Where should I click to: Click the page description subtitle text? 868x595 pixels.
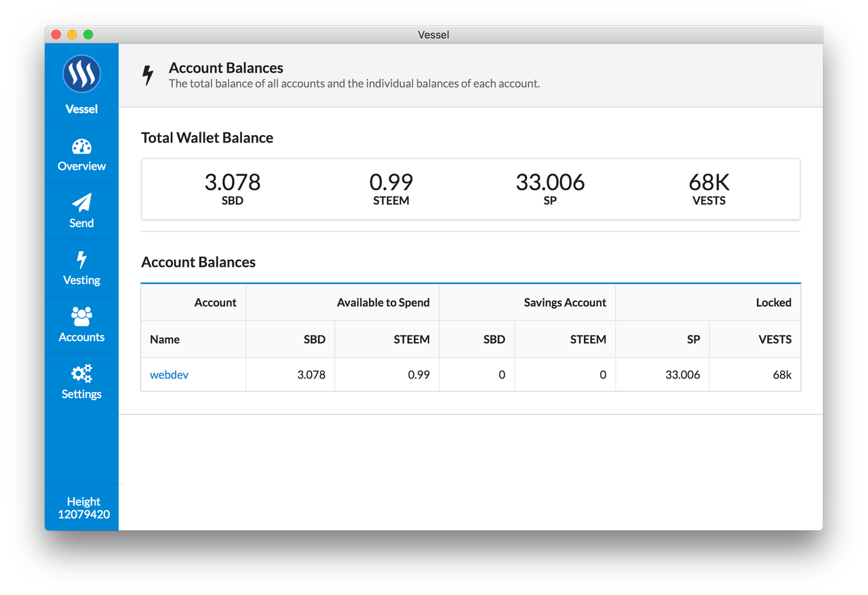354,84
